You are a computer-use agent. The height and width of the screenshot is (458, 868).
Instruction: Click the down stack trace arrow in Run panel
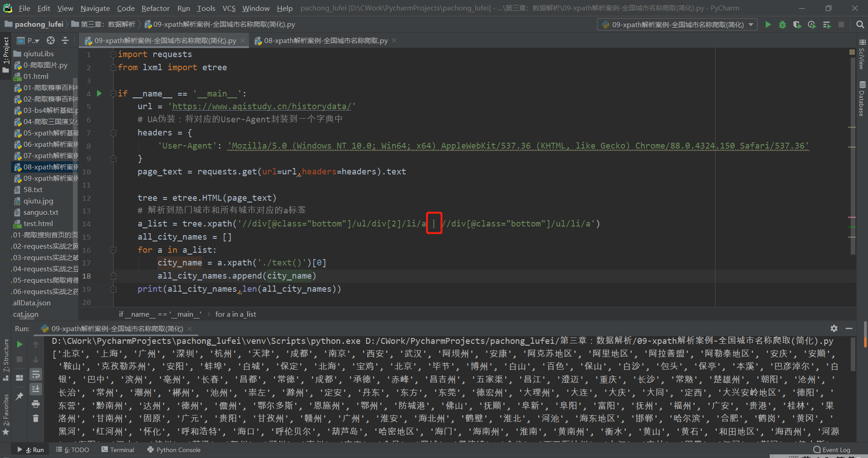pos(36,359)
